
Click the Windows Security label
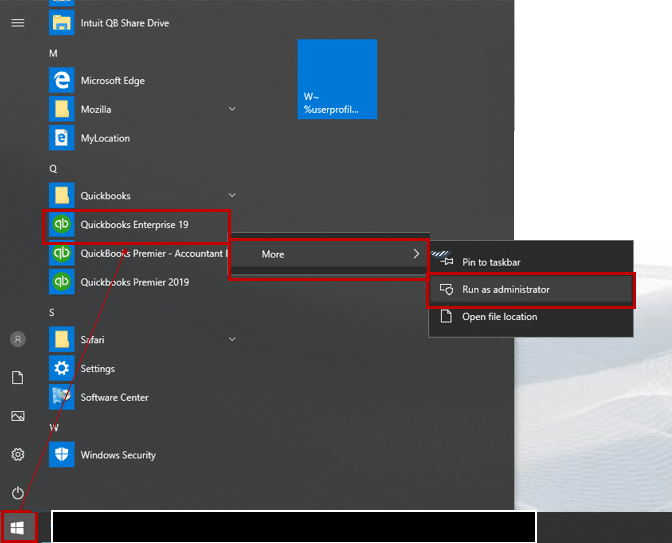coord(118,455)
